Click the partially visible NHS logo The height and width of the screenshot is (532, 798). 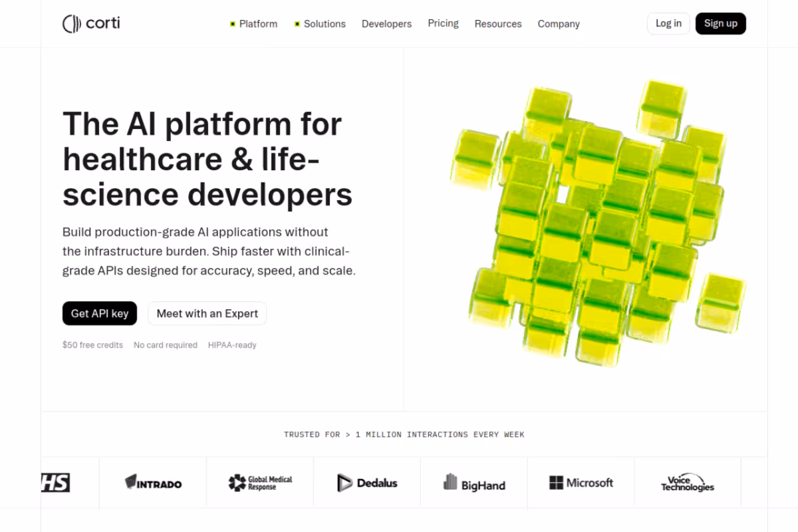(x=55, y=483)
